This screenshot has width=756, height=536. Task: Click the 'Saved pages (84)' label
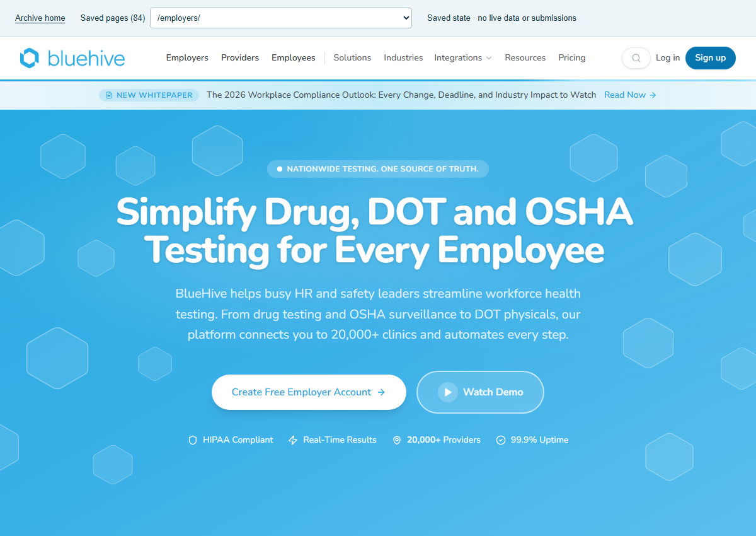tap(113, 18)
